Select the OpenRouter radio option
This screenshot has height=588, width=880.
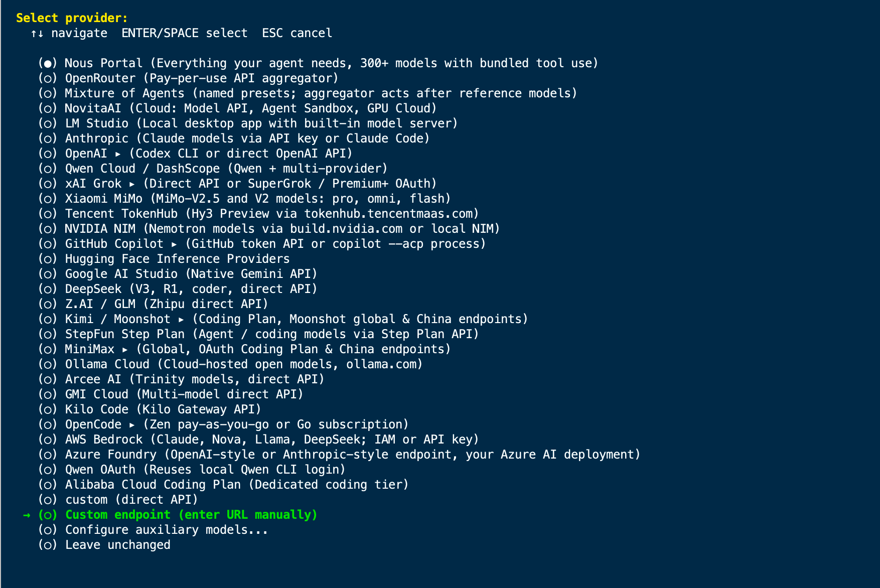tap(48, 78)
